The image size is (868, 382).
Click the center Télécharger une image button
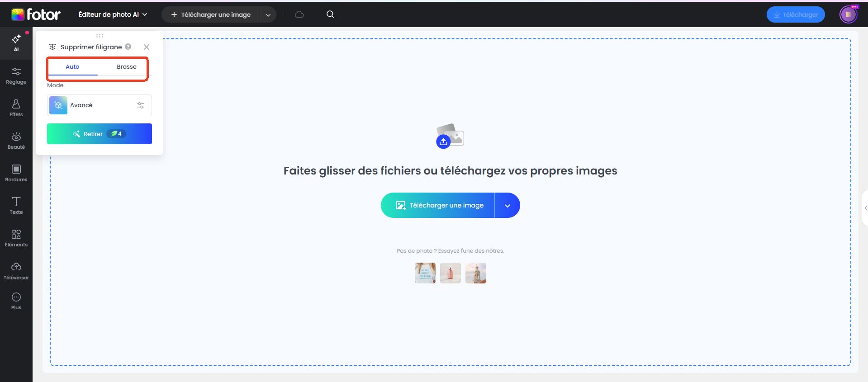click(438, 205)
